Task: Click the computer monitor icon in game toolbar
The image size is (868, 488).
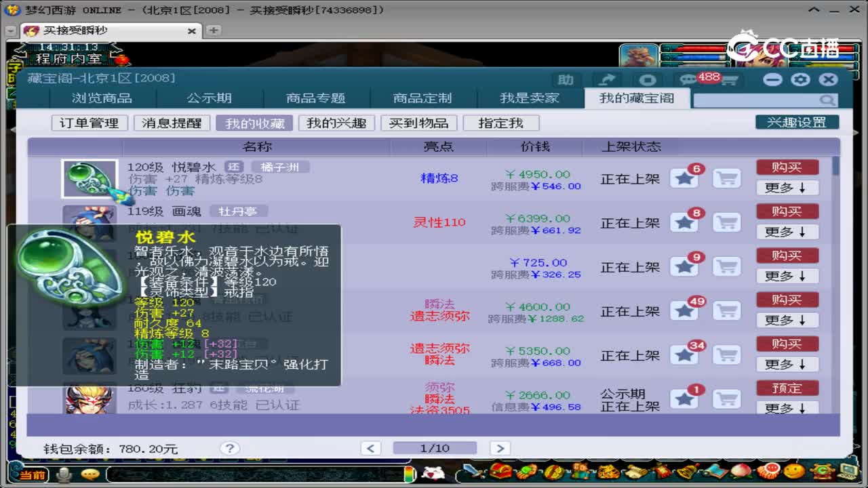Action: click(x=848, y=471)
